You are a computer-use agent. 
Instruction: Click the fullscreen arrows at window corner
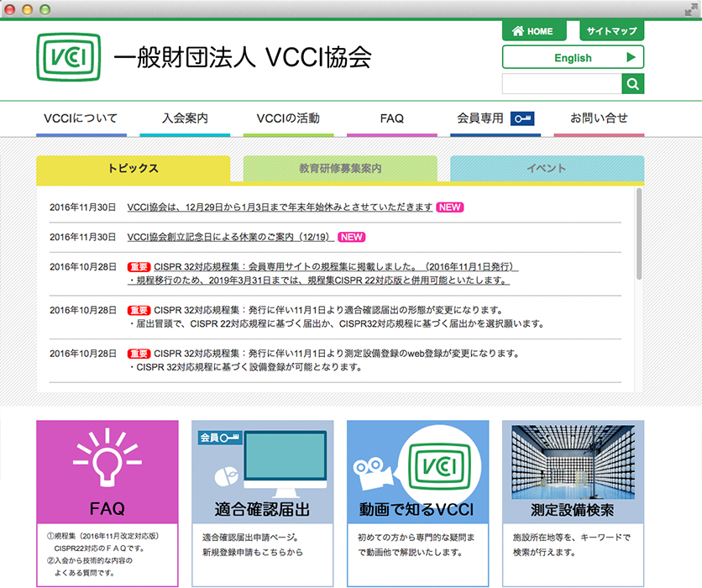point(691,9)
